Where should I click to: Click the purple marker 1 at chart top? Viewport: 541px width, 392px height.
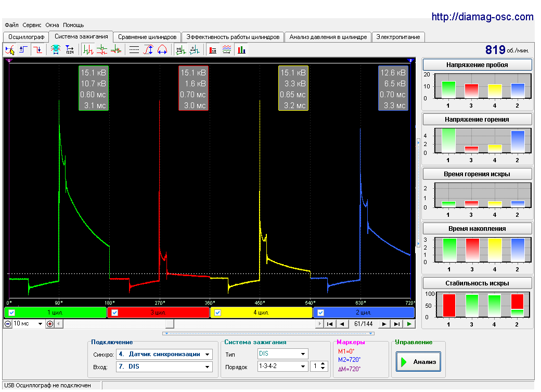[9, 61]
